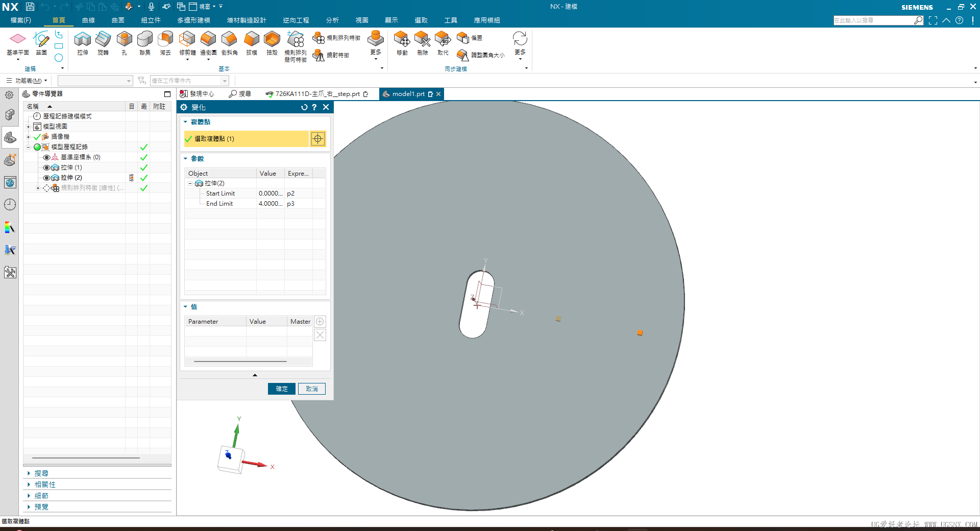980x531 pixels.
Task: Select the End Limit parameter row
Action: (x=255, y=204)
